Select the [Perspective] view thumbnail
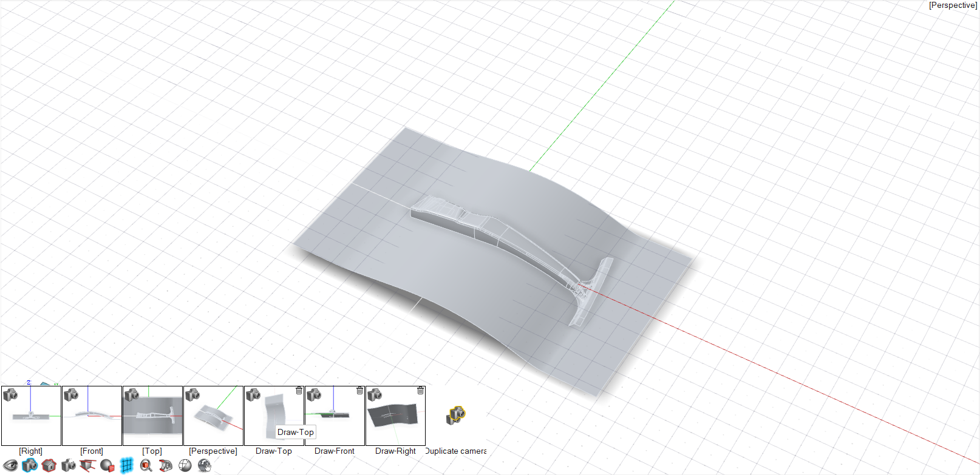The width and height of the screenshot is (980, 475). point(213,416)
